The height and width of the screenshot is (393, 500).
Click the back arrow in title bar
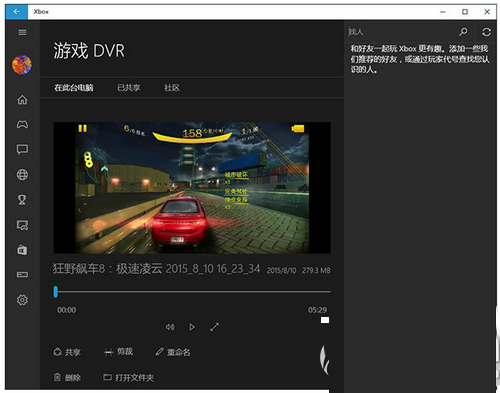(x=16, y=12)
